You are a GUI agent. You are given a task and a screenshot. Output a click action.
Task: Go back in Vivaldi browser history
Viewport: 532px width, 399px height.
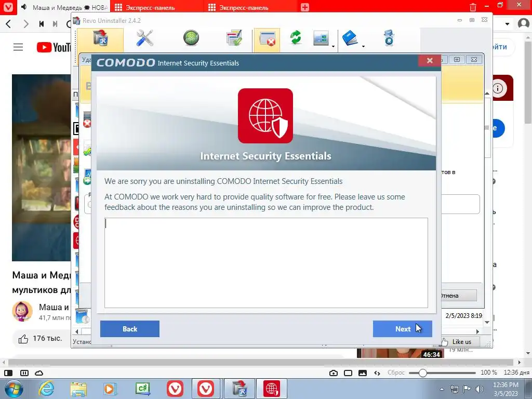(x=9, y=24)
